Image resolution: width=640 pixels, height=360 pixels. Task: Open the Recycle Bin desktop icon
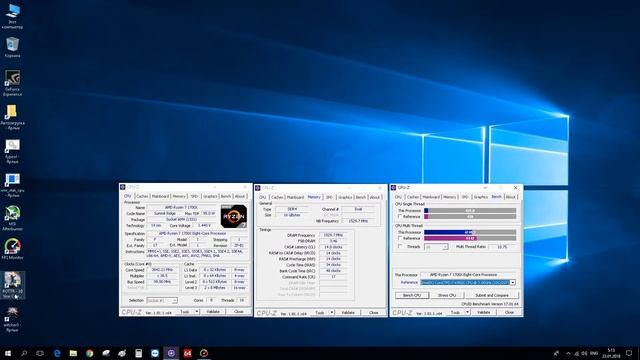click(12, 47)
